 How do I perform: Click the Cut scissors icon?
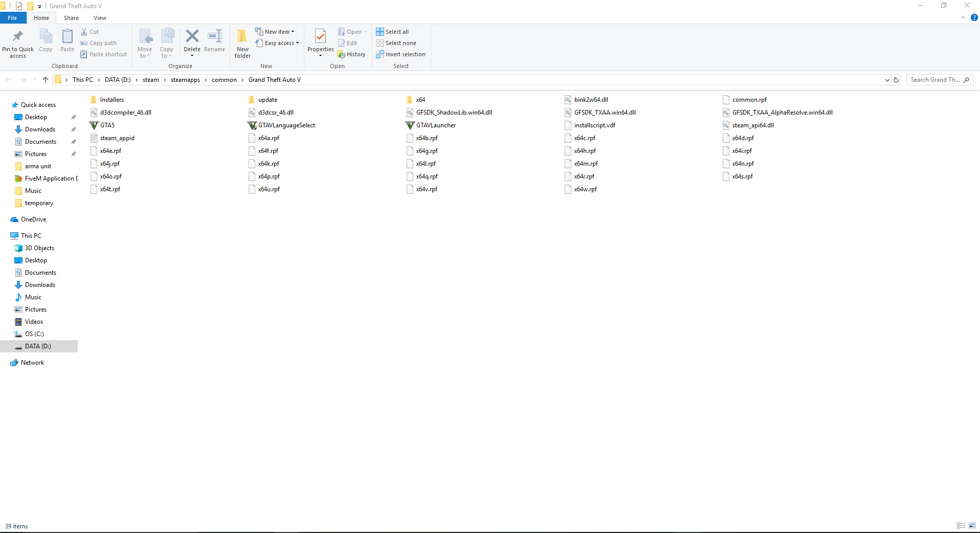84,32
